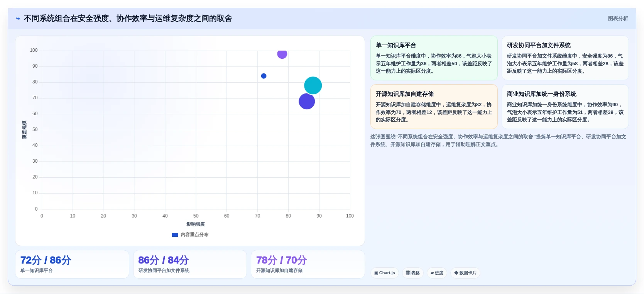Click the 内容重点分布 legend label
Screen dimensions: 644x294
pos(194,235)
